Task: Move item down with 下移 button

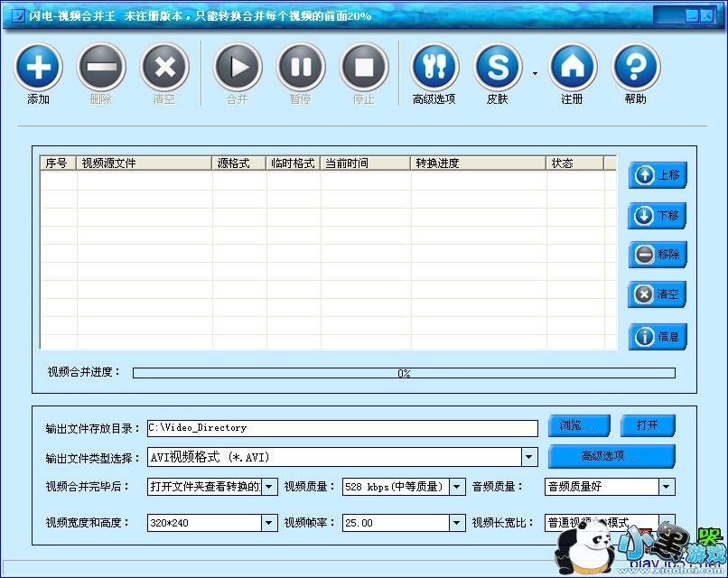Action: click(x=658, y=216)
